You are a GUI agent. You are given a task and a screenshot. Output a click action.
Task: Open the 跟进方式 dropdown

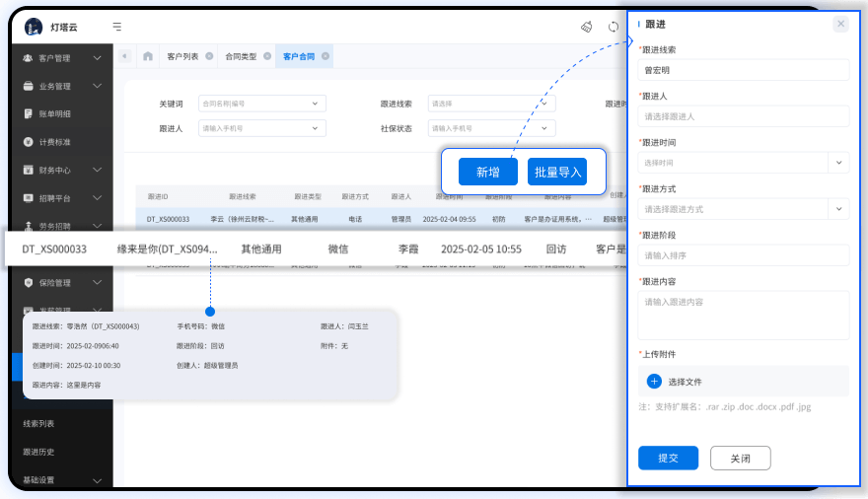click(x=839, y=208)
